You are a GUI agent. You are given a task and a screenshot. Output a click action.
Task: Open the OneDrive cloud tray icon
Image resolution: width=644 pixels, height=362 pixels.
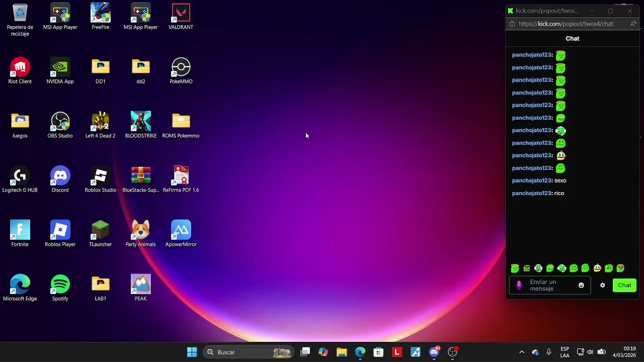tap(535, 352)
